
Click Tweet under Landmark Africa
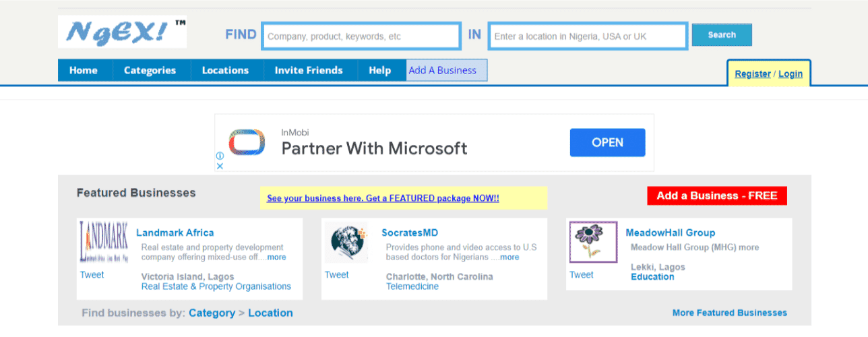pos(92,275)
